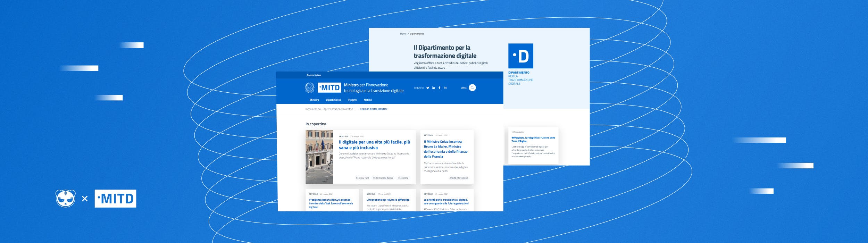Open the Facebook icon in the header
The height and width of the screenshot is (243, 868).
(440, 88)
